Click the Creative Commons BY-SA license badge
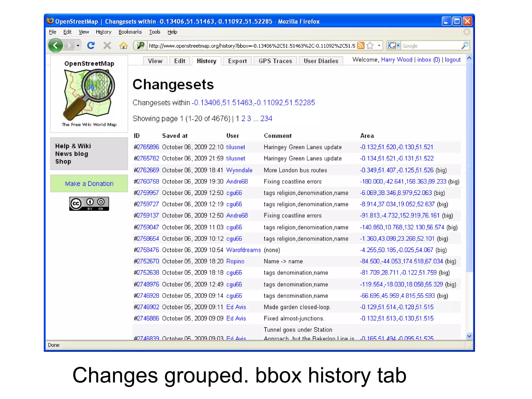The image size is (532, 399). [89, 204]
